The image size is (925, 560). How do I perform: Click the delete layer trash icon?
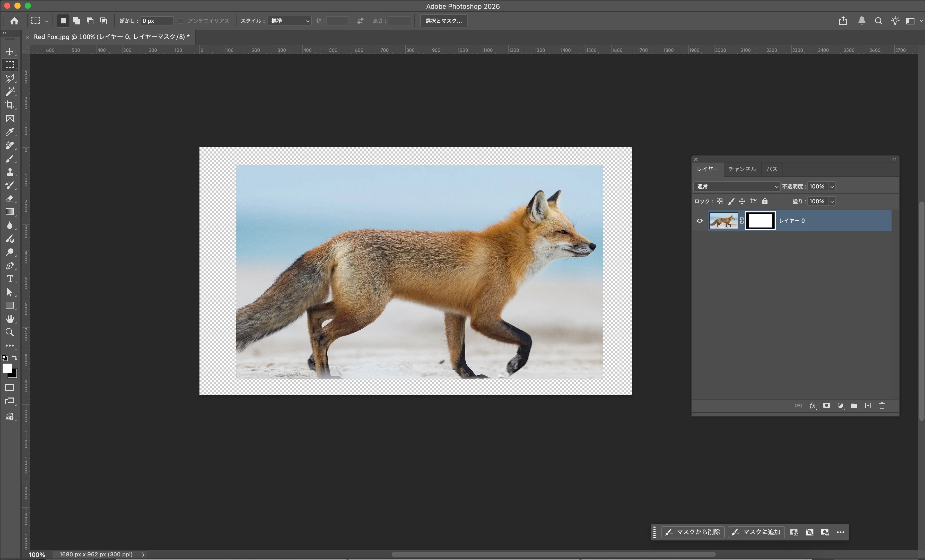882,405
